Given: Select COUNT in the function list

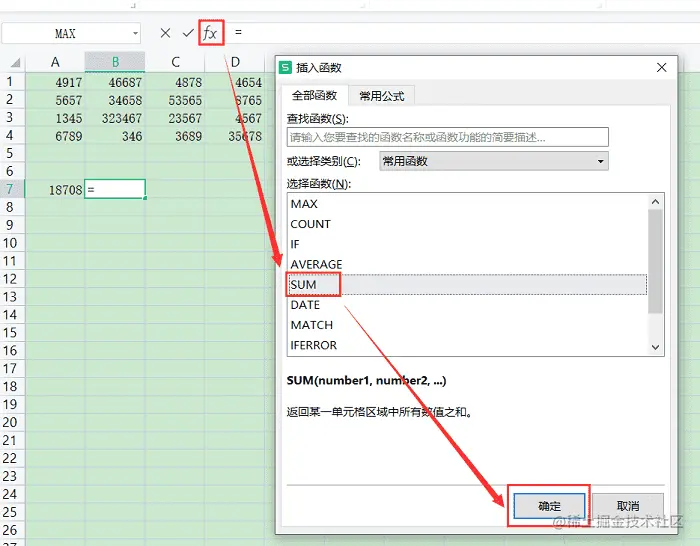Looking at the screenshot, I should coord(467,224).
